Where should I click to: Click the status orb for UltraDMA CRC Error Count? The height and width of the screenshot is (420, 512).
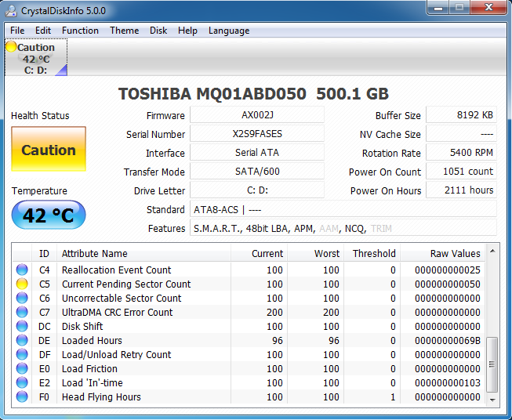coord(22,312)
